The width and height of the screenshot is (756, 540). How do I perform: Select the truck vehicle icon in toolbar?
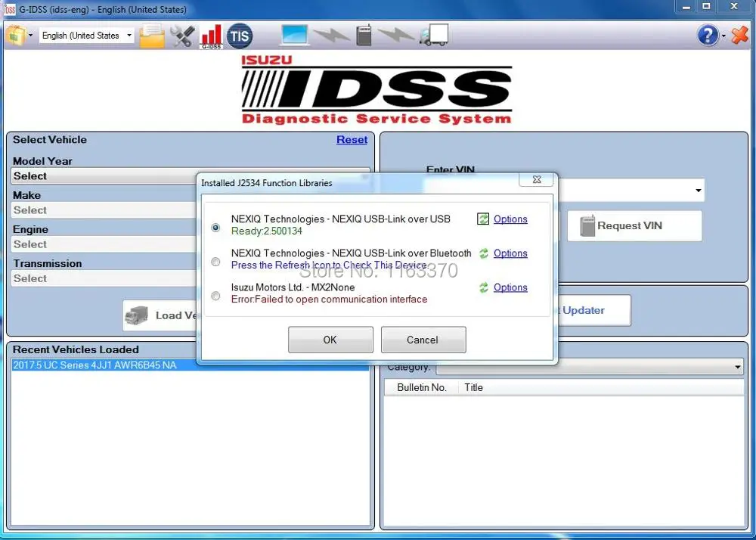[434, 35]
